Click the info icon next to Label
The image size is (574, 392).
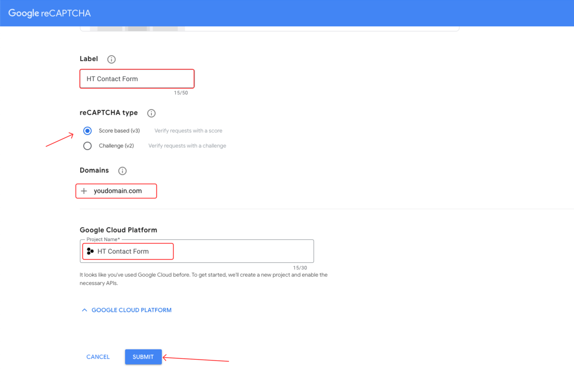[x=111, y=59]
